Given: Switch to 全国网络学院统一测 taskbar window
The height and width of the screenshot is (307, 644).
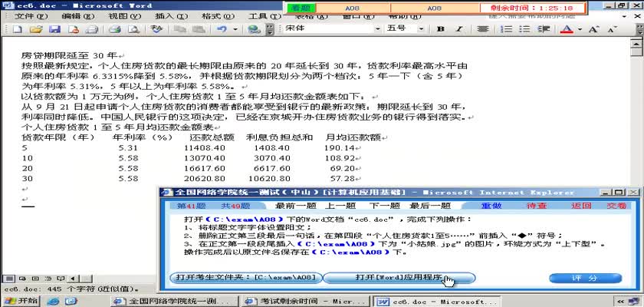Looking at the screenshot, I should [x=173, y=302].
